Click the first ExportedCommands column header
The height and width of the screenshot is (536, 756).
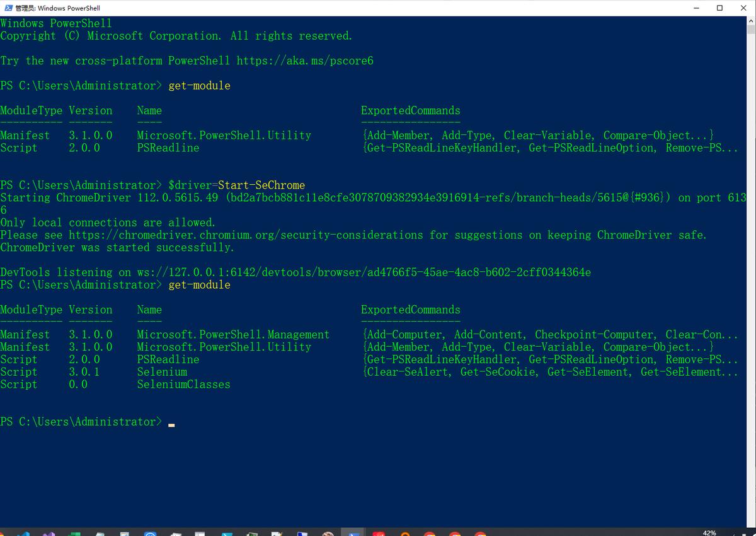pyautogui.click(x=410, y=110)
